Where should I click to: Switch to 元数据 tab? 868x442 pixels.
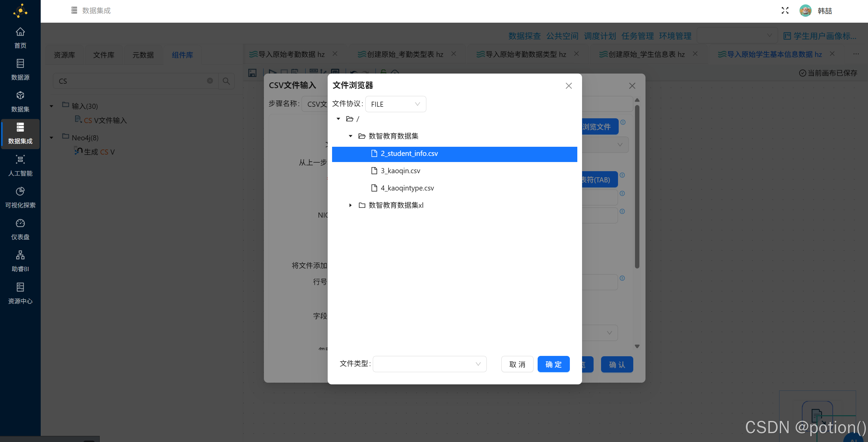143,55
